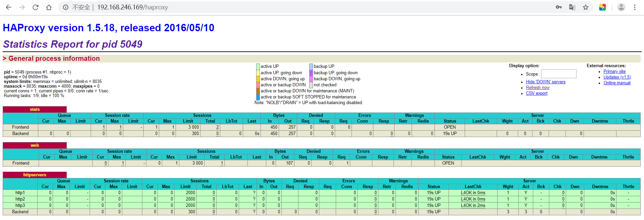Click the Scope text input field

click(559, 74)
